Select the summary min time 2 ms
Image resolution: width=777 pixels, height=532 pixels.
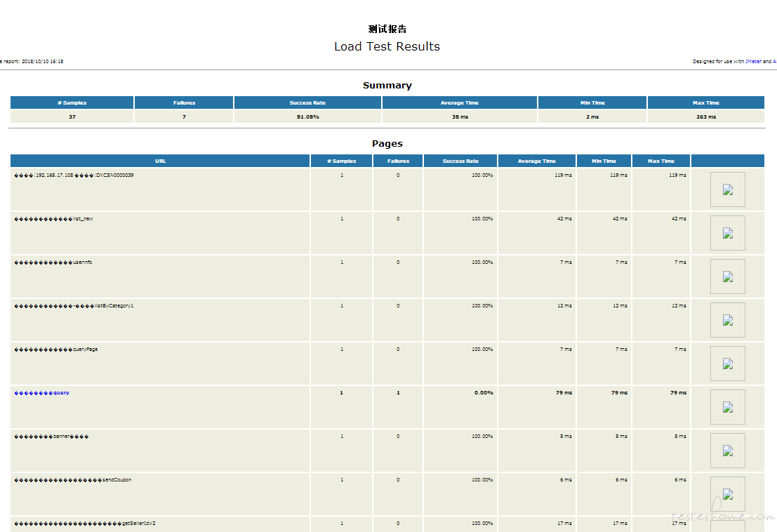point(592,117)
